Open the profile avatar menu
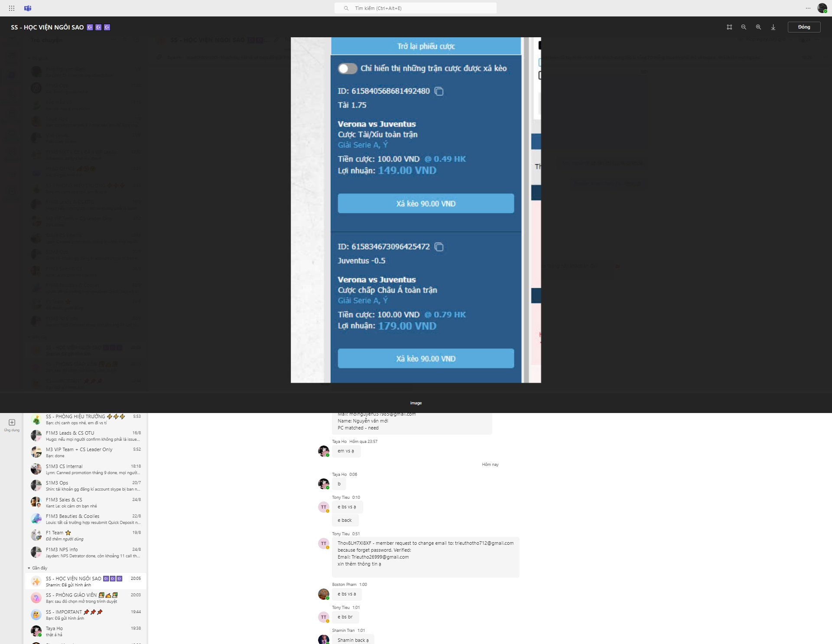 [822, 8]
